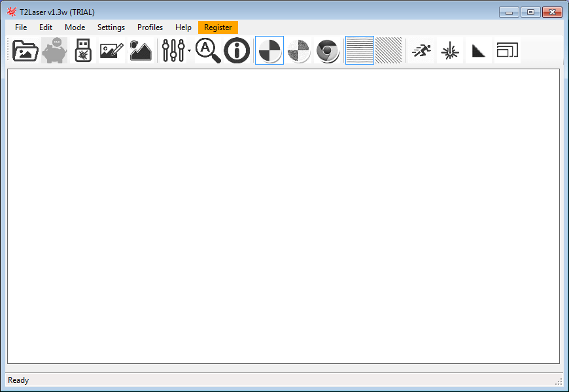Toggle the horizontal line scan pattern
The width and height of the screenshot is (569, 392).
[359, 50]
